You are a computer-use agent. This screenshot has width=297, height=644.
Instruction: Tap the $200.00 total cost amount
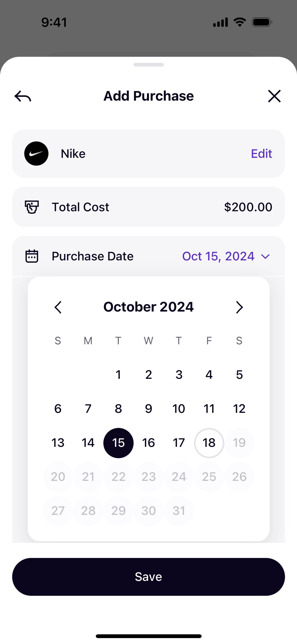pyautogui.click(x=248, y=207)
